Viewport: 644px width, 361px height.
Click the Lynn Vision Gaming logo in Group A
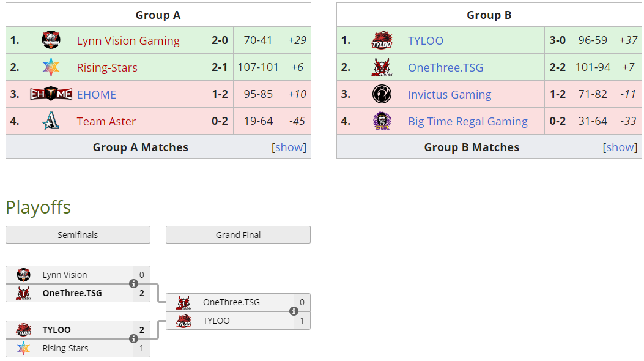pyautogui.click(x=51, y=40)
